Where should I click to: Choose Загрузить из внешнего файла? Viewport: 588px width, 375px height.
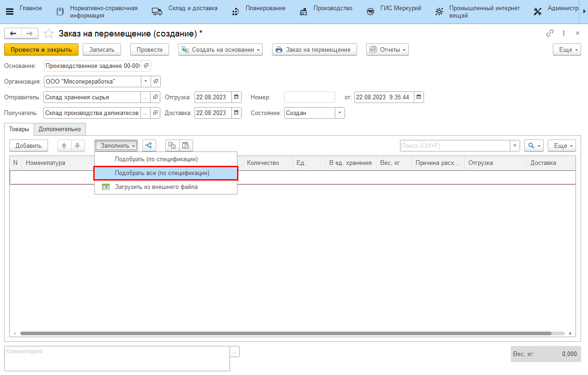156,187
